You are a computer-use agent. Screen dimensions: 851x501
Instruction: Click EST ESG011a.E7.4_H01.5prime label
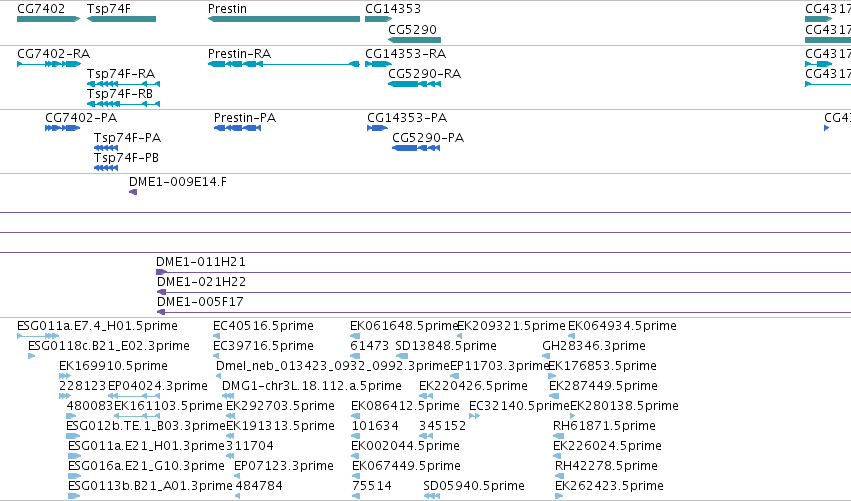[x=97, y=326]
